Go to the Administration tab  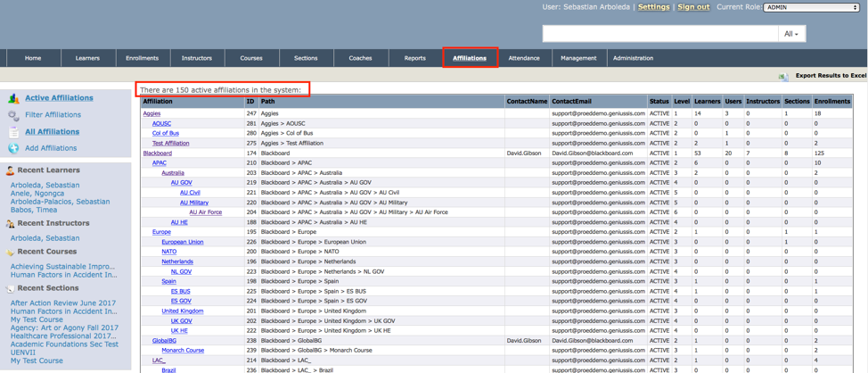(633, 58)
